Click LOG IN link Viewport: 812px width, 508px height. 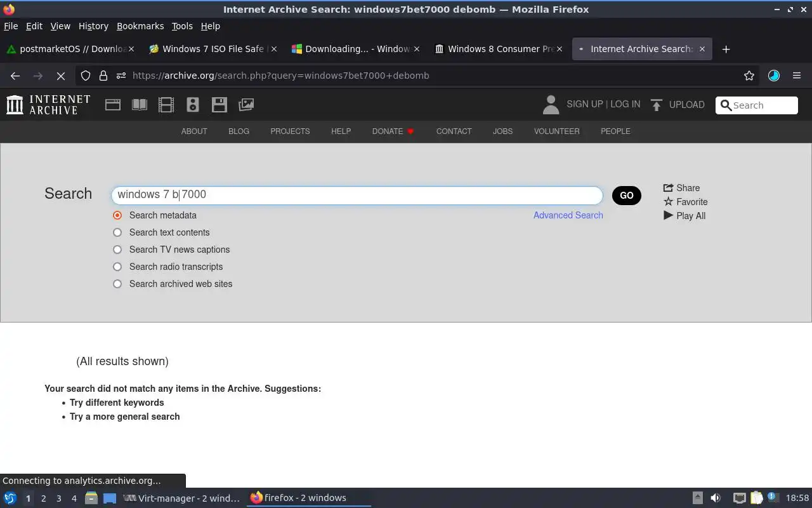(625, 104)
